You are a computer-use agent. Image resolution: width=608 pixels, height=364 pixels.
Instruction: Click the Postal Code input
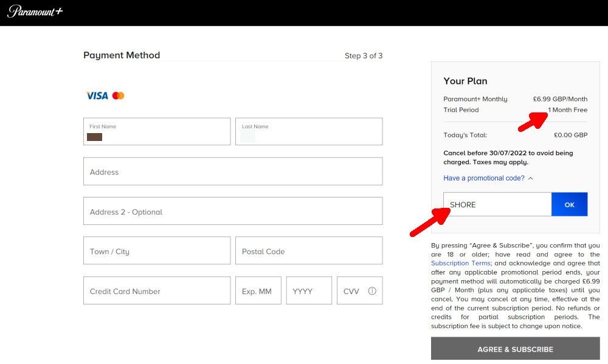point(309,251)
